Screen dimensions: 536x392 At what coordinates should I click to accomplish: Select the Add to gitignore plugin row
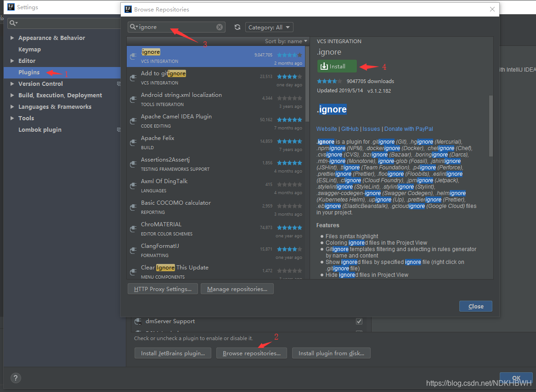tap(216, 78)
